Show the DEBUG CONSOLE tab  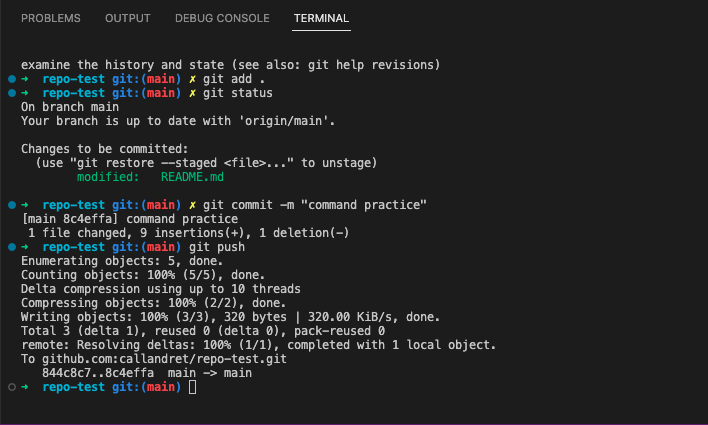(222, 18)
